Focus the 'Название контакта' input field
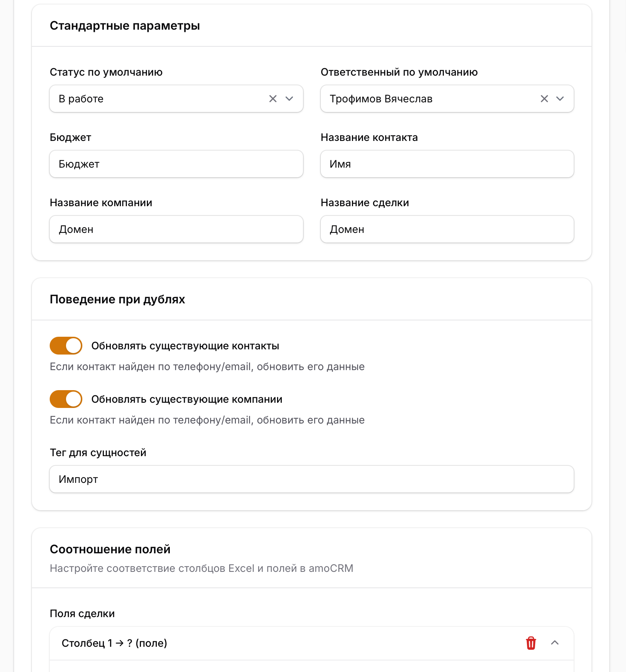The width and height of the screenshot is (626, 672). click(447, 164)
